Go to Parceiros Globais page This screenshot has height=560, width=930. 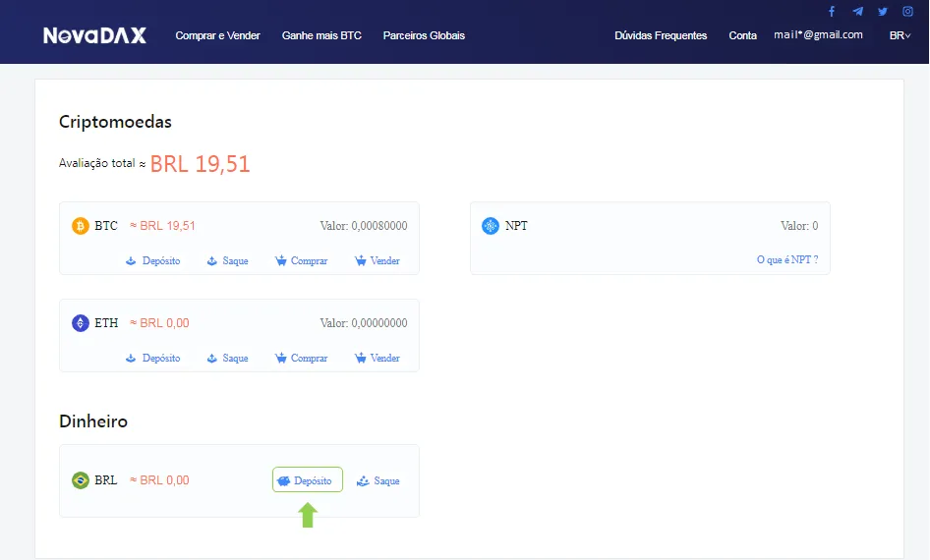pos(424,35)
